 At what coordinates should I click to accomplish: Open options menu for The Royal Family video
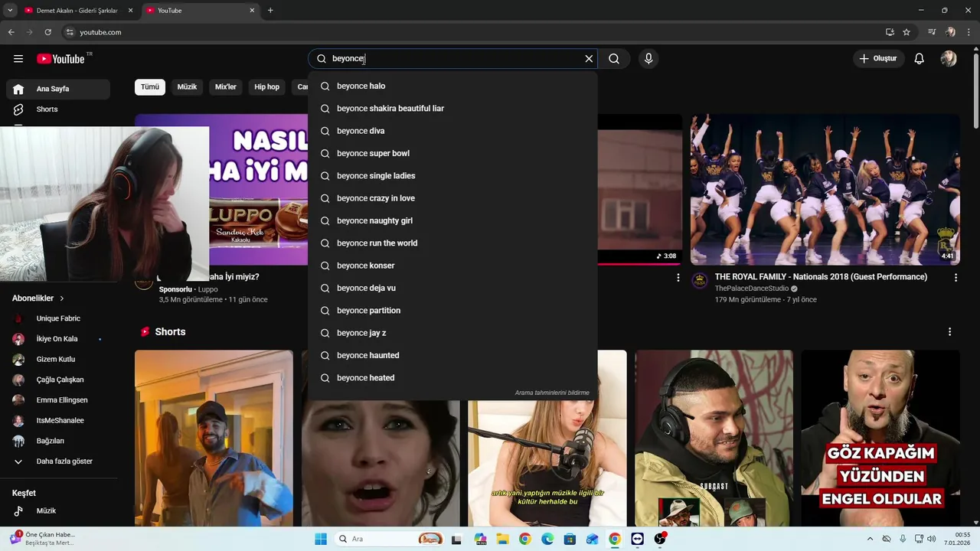pos(955,278)
